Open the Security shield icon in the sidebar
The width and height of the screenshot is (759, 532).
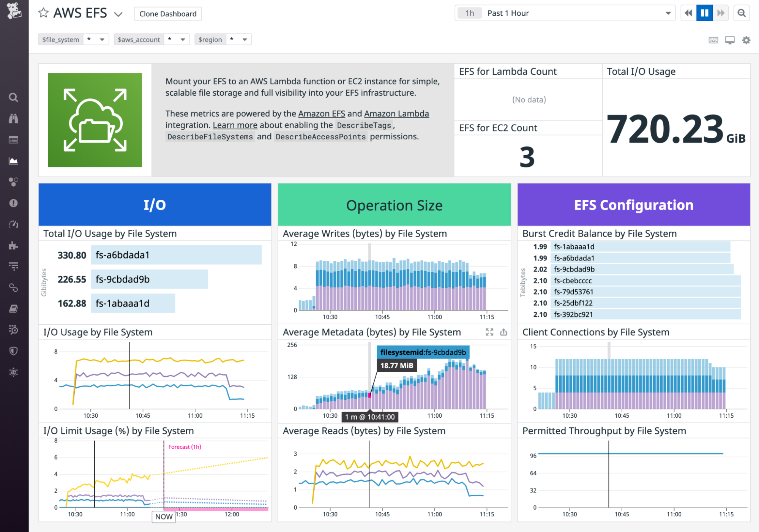point(13,350)
